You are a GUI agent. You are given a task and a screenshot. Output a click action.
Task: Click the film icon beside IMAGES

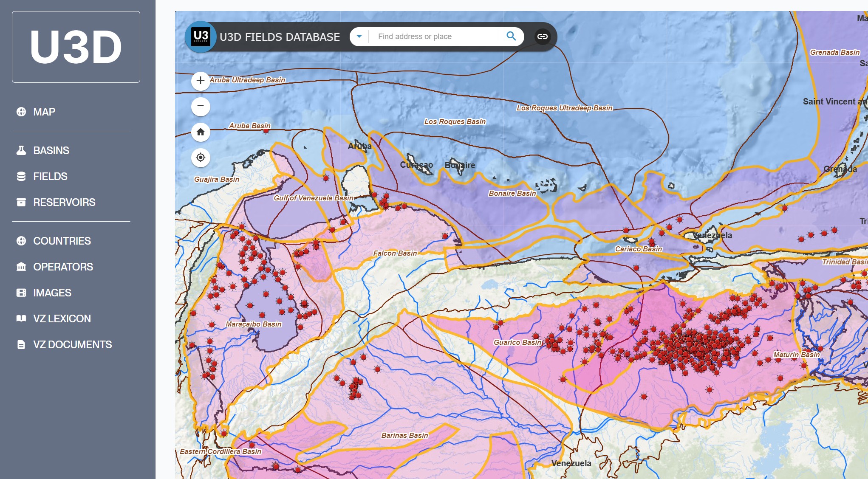pyautogui.click(x=21, y=293)
